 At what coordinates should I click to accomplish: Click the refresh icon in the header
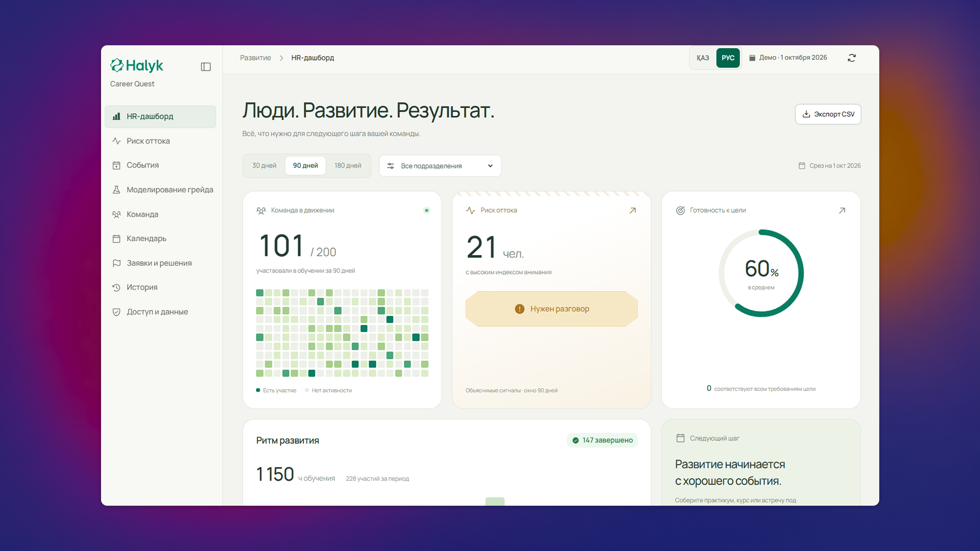click(852, 58)
